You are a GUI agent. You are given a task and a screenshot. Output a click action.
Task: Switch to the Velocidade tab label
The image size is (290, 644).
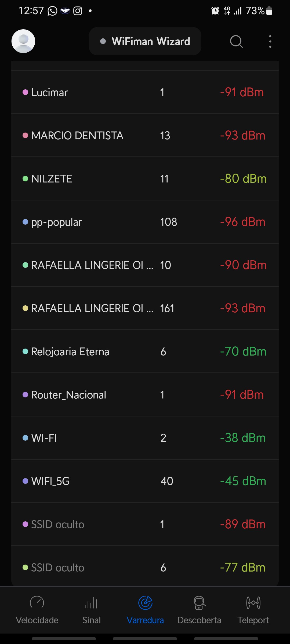[x=37, y=620]
